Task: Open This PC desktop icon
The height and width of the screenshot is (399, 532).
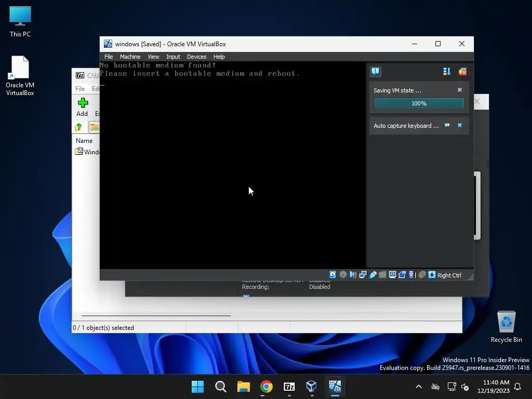Action: 20,22
